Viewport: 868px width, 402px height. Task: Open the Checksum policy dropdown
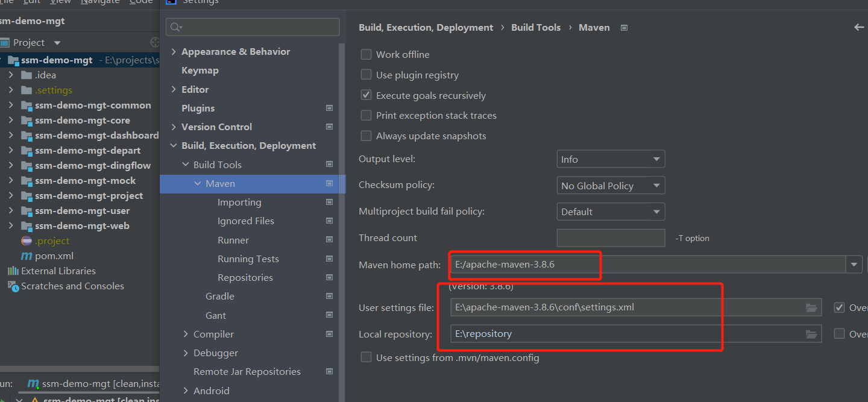tap(611, 186)
